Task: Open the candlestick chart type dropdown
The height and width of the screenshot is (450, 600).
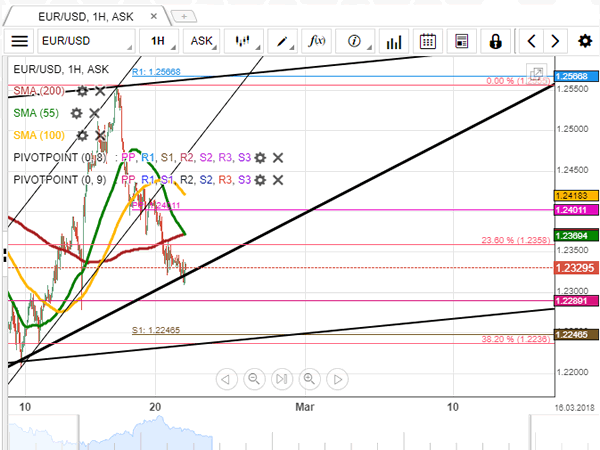Action: pos(245,41)
